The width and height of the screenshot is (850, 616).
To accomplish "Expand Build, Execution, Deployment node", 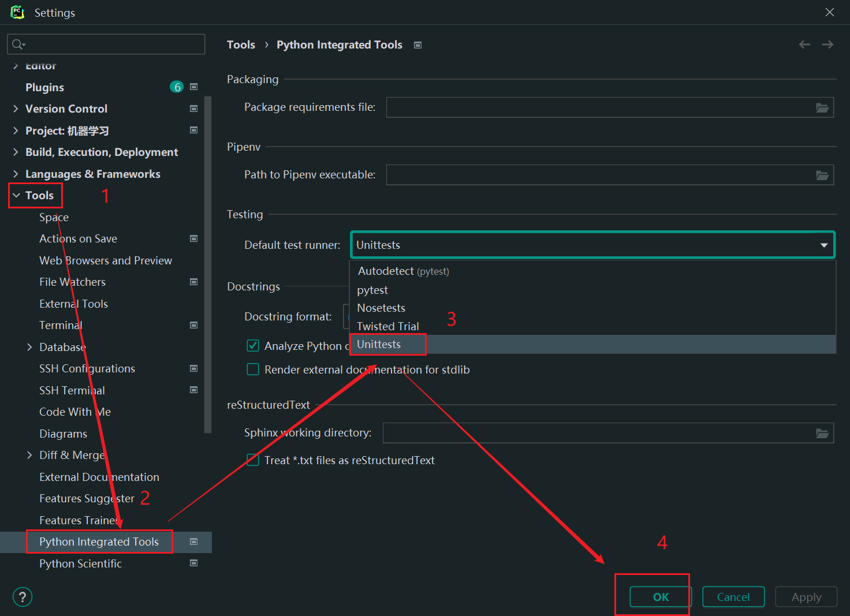I will click(16, 152).
